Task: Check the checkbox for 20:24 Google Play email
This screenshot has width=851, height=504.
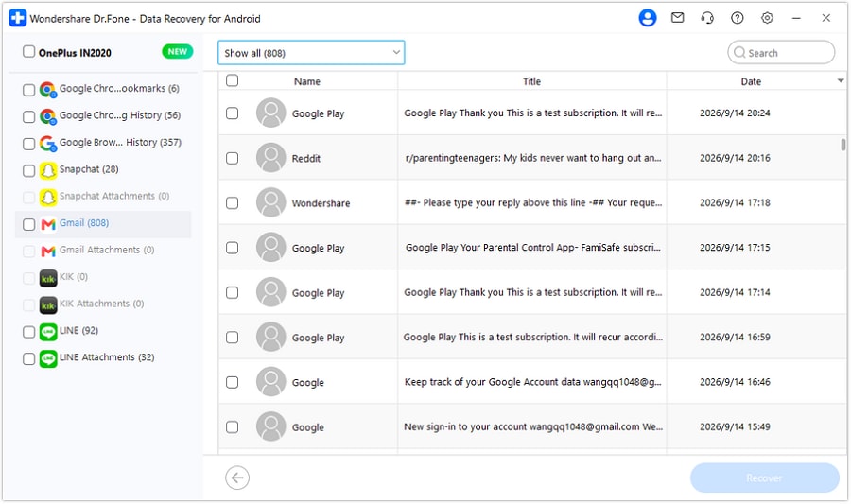Action: pyautogui.click(x=232, y=113)
